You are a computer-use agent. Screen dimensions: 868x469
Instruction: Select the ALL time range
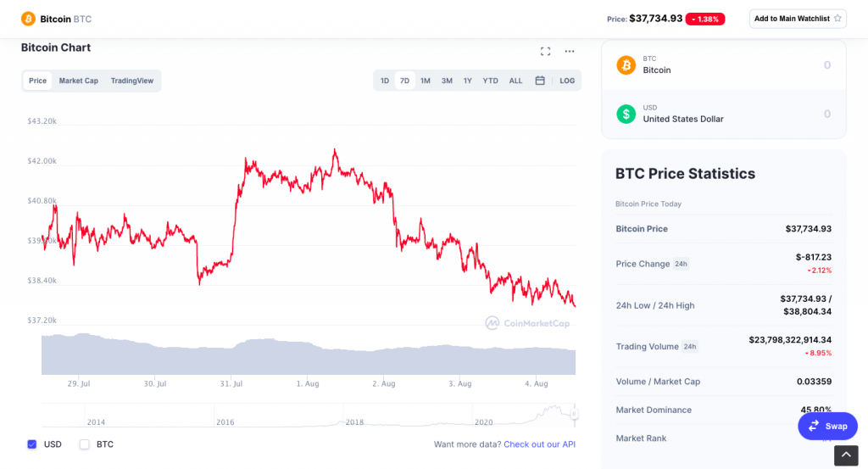tap(515, 81)
